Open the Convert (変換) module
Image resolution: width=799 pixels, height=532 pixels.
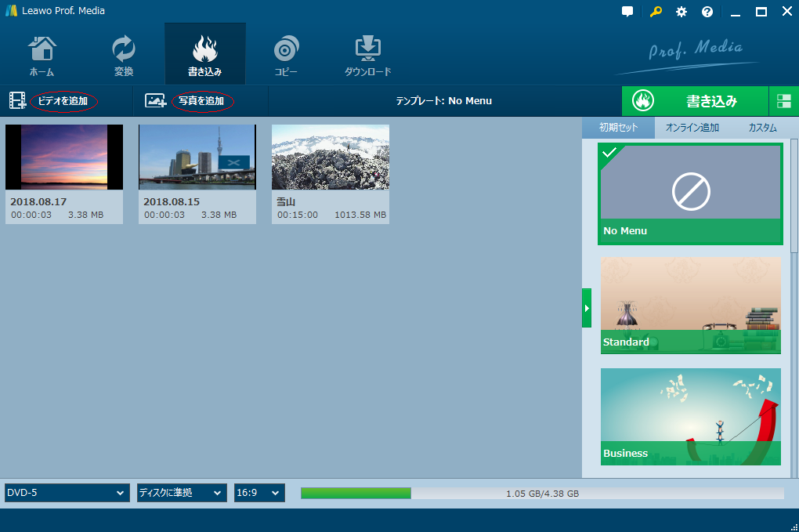tap(123, 56)
